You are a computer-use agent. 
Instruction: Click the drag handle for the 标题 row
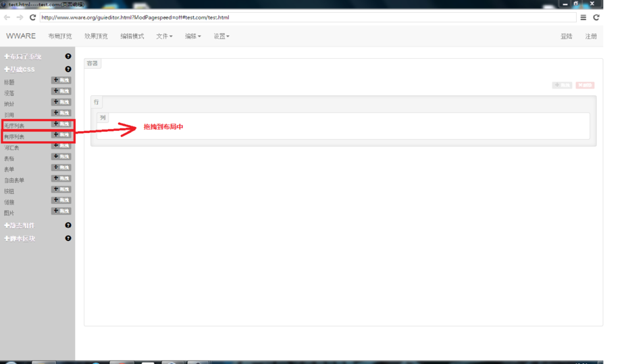[x=61, y=80]
